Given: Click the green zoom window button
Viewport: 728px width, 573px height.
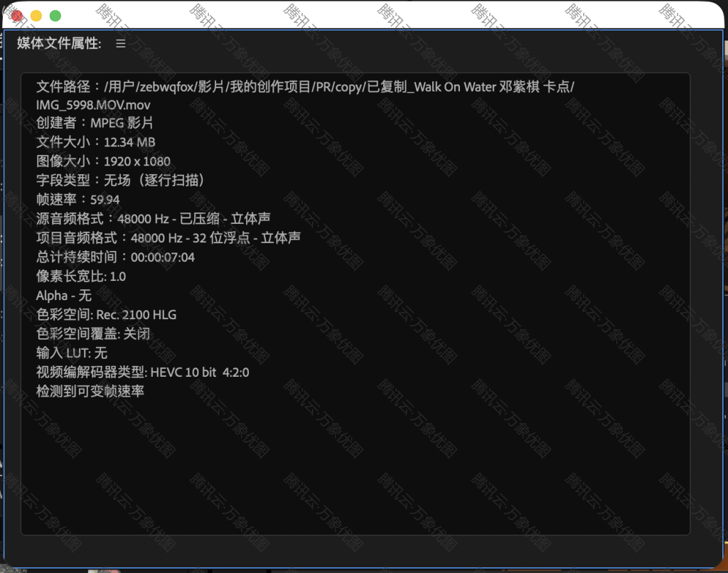Looking at the screenshot, I should (x=55, y=16).
